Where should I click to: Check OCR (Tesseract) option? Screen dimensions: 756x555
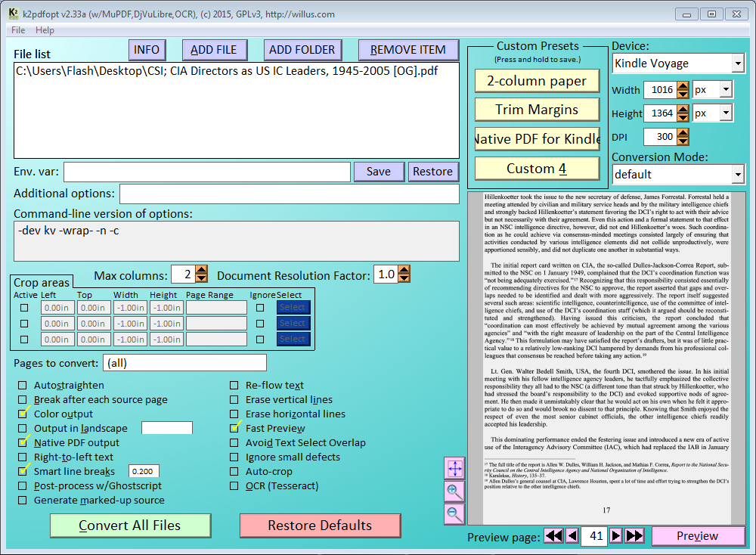[234, 485]
